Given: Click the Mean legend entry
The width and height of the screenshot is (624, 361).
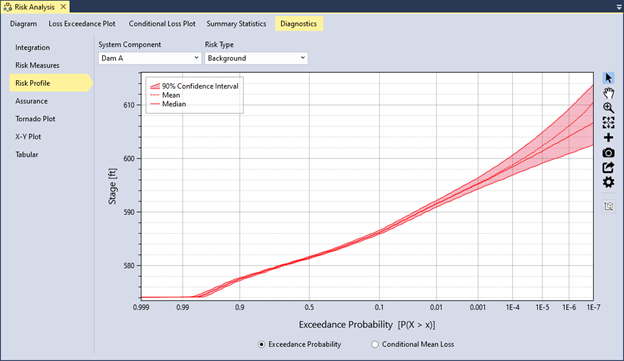Looking at the screenshot, I should (165, 95).
